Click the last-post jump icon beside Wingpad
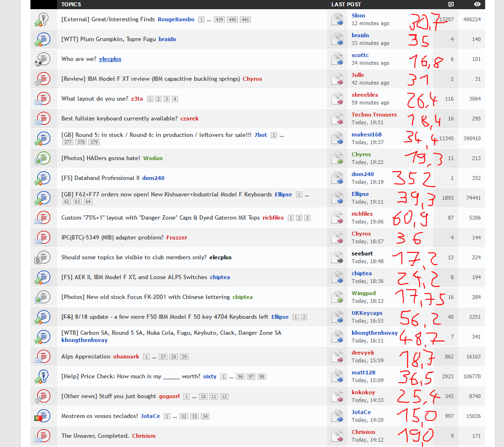 [x=337, y=297]
